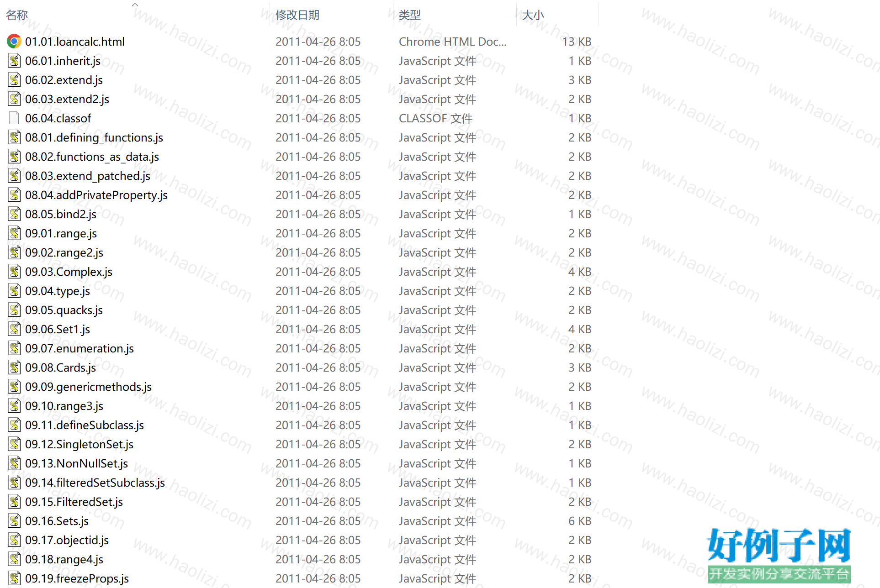Select file name 09.18.range4.js
Screen dimensions: 880x588
[x=64, y=559]
